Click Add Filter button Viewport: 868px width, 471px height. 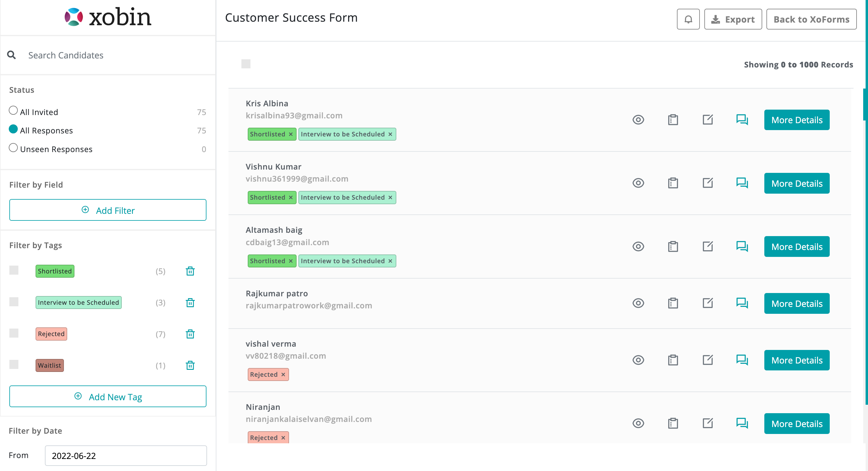tap(108, 210)
